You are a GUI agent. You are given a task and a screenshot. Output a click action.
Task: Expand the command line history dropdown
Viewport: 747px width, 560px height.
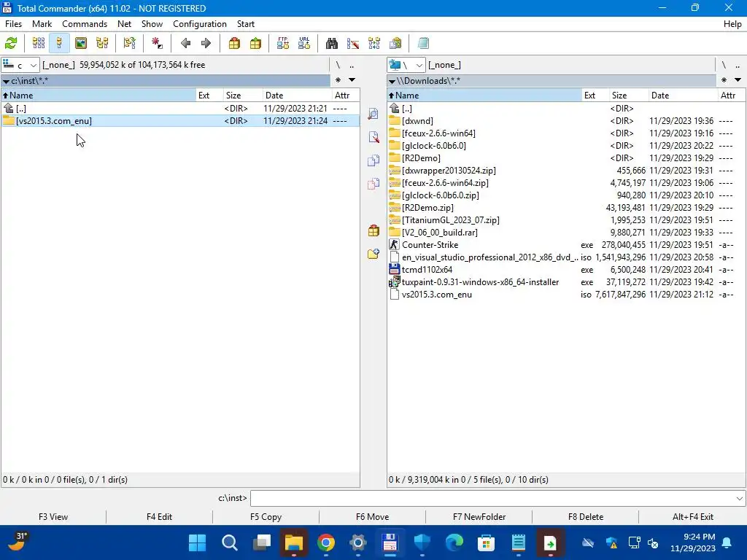[740, 499]
